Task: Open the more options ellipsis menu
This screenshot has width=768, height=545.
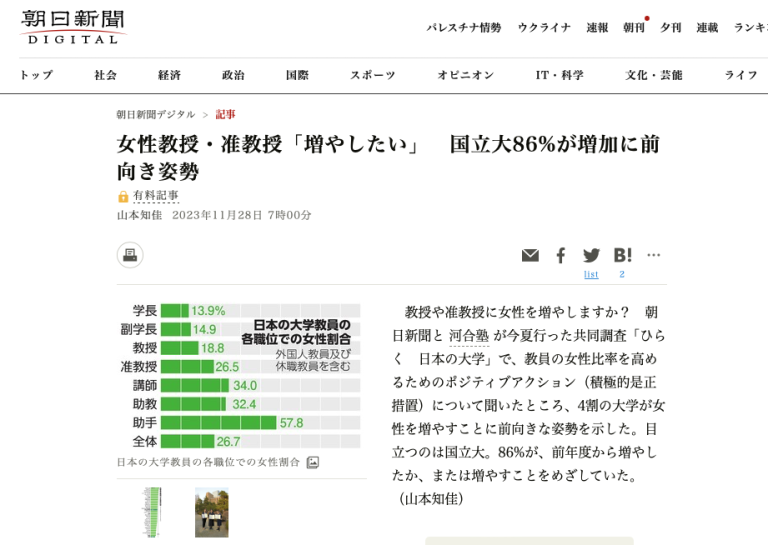Action: click(654, 255)
